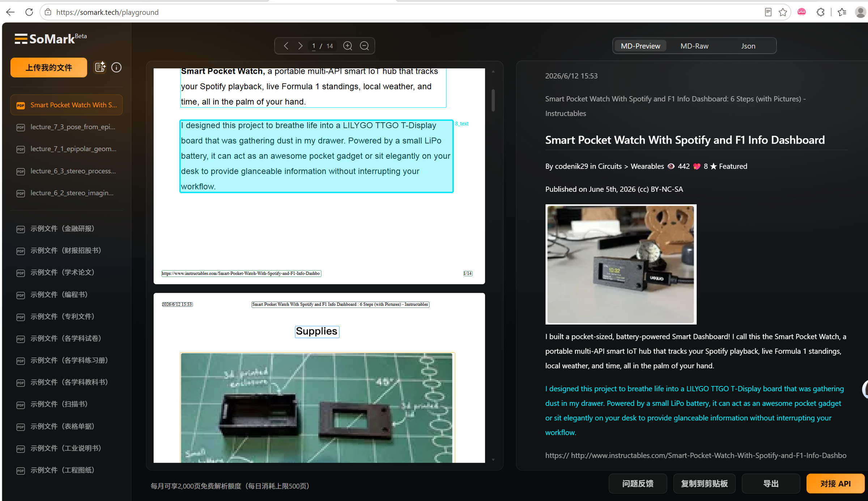Bookmark page with the star icon

click(783, 12)
